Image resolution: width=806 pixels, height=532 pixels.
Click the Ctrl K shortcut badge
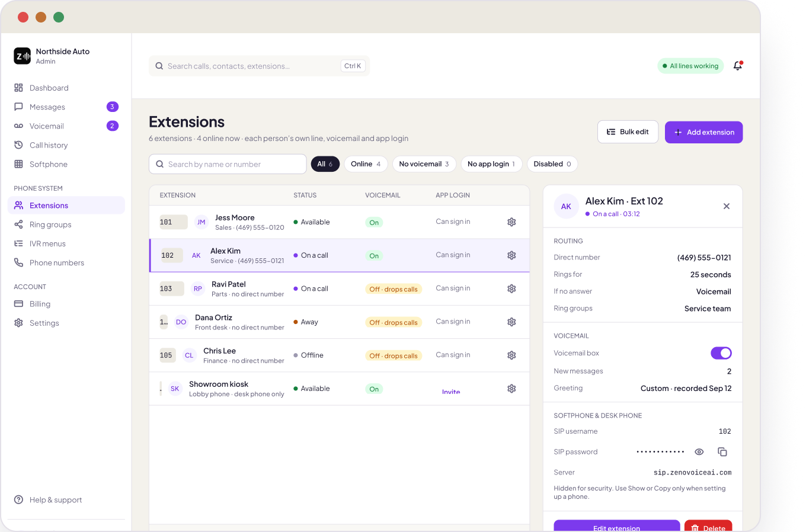coord(353,66)
